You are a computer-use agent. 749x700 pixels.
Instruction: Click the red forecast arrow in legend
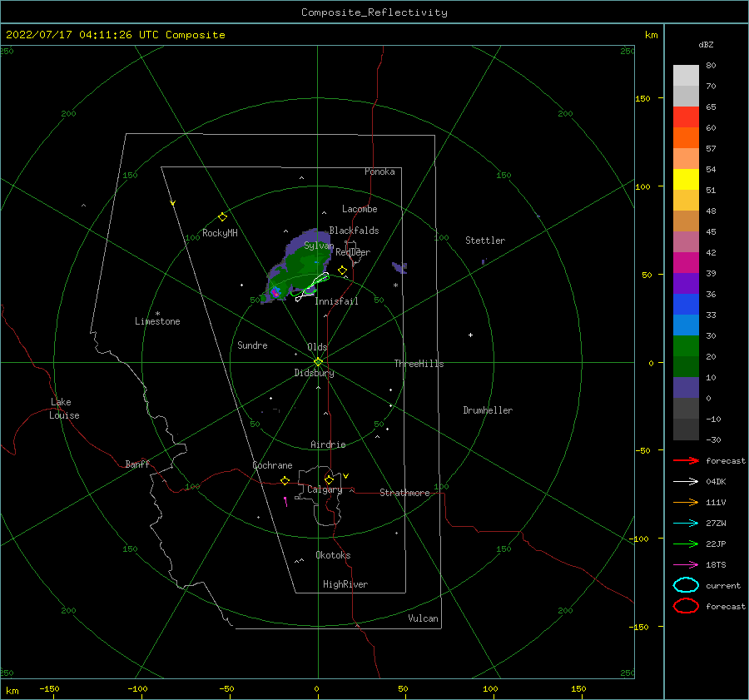click(x=686, y=460)
